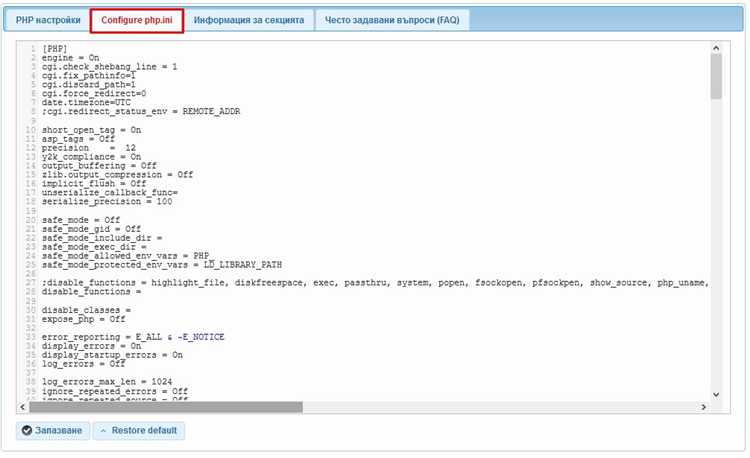Click the 'y2k_compliance = On' line

(x=91, y=157)
